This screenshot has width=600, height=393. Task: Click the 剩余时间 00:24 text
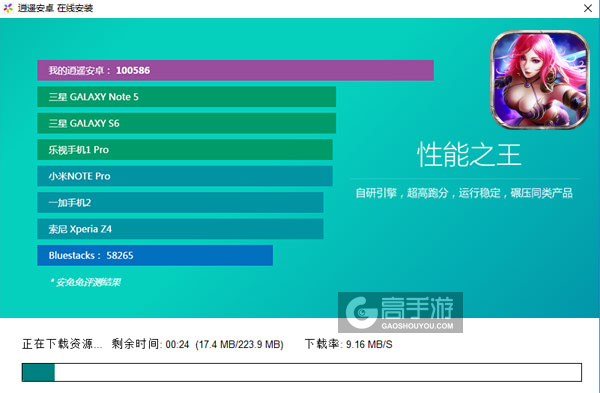[x=150, y=344]
